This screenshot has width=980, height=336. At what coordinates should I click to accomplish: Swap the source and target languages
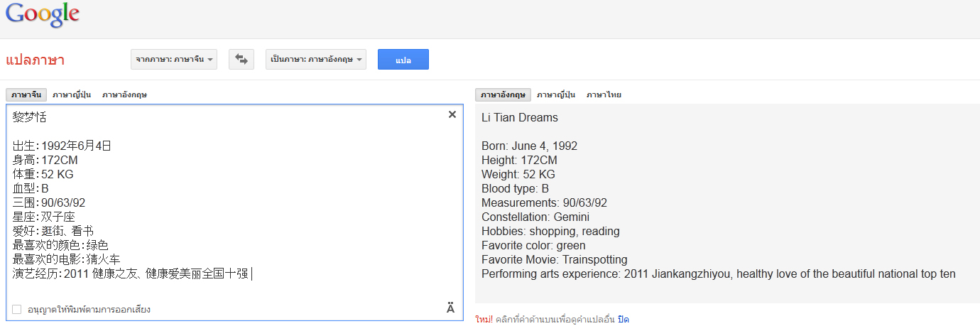point(241,60)
